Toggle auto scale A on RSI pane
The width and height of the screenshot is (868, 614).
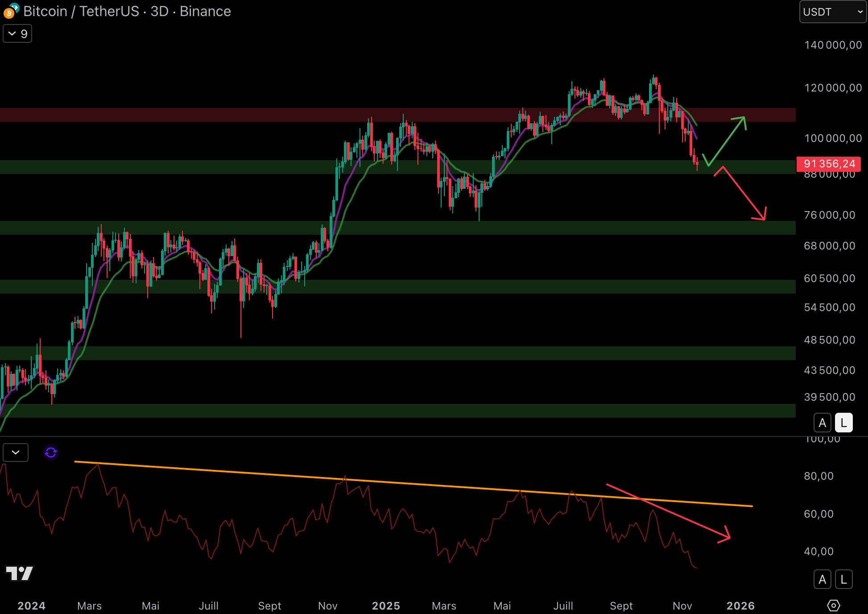822,580
